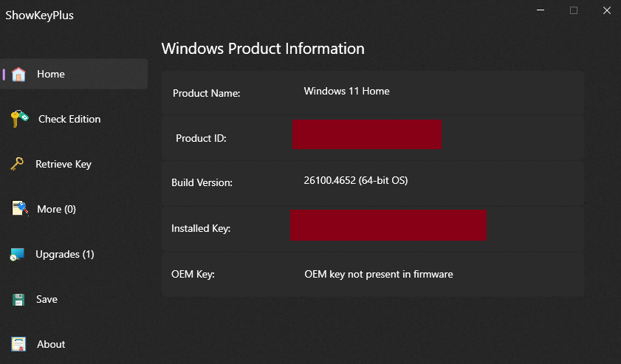Click the Home house icon
This screenshot has height=364, width=621.
(x=18, y=74)
